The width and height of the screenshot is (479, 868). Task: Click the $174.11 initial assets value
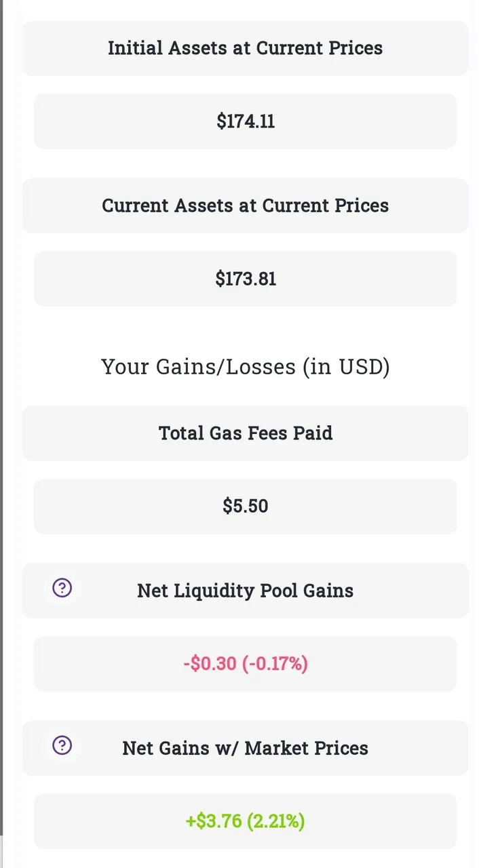(x=245, y=121)
